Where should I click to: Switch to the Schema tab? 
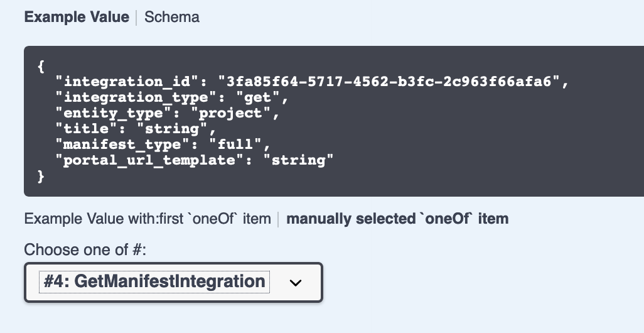coord(172,17)
